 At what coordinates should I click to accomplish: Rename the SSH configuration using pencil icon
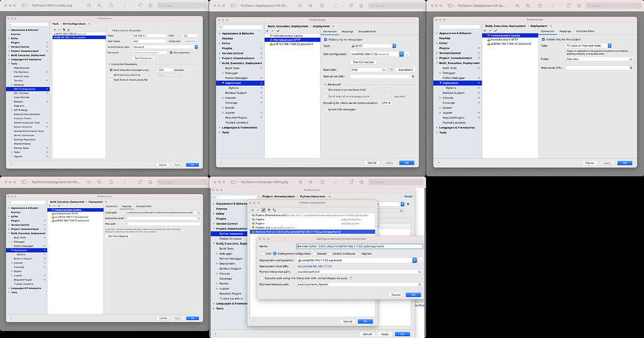coord(68,30)
